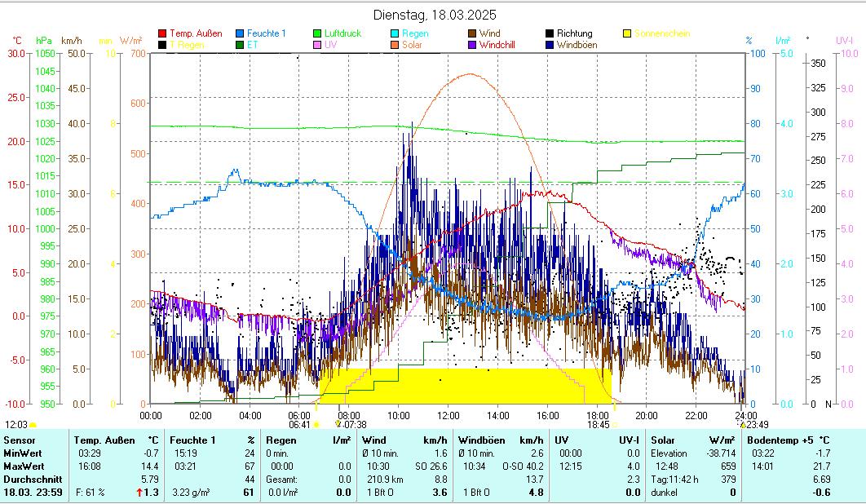Image resolution: width=866 pixels, height=504 pixels.
Task: Click the red temperature trend arrow
Action: pyautogui.click(x=140, y=493)
